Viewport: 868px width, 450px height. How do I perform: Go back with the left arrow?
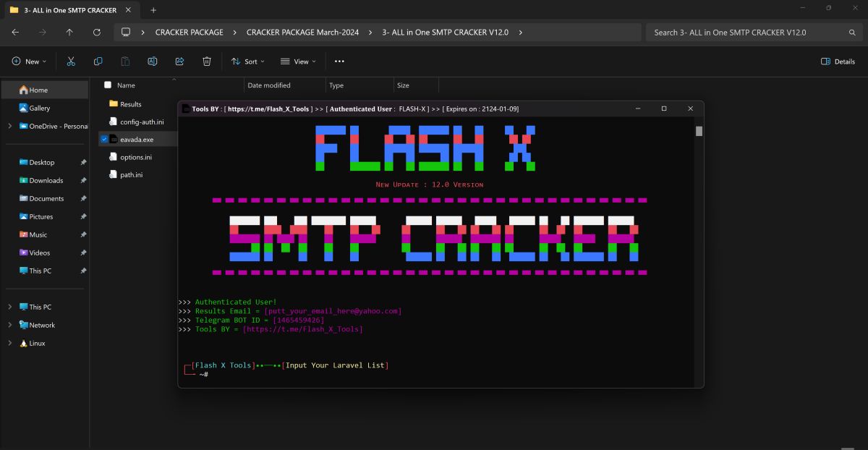(x=16, y=33)
